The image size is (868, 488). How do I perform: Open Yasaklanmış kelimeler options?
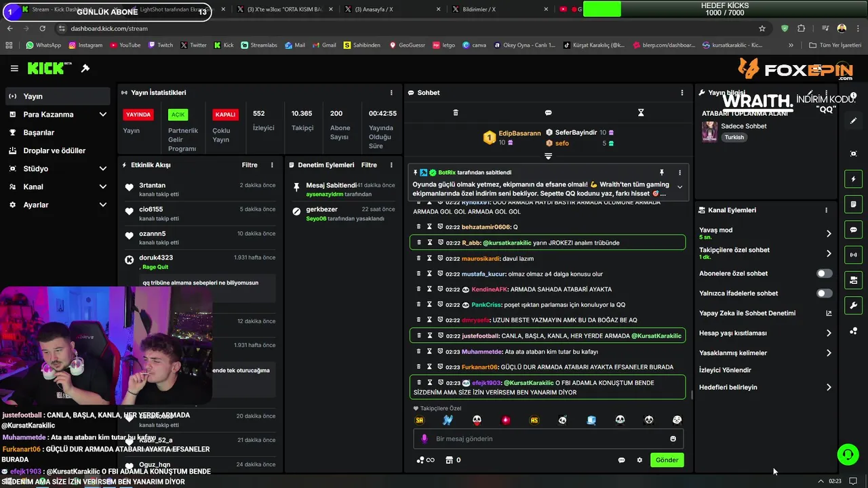(765, 352)
